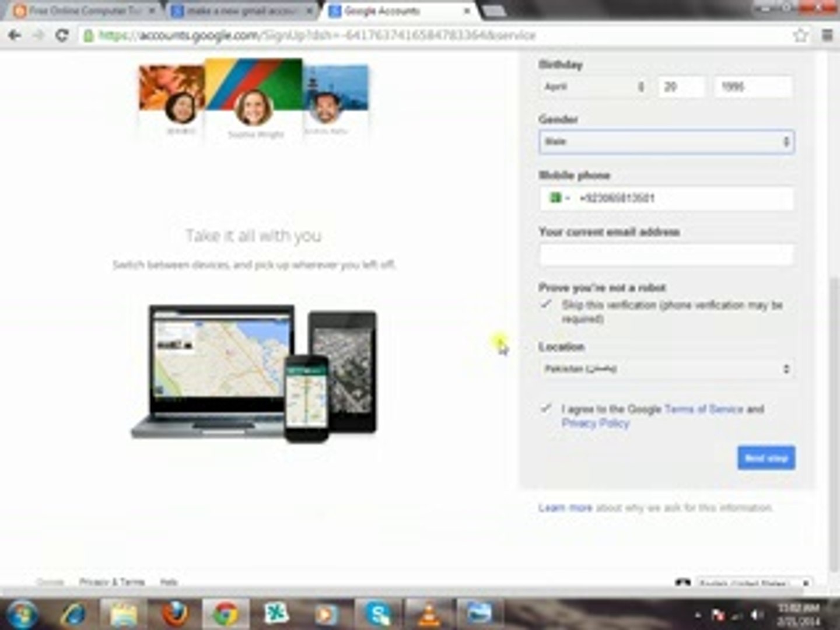The image size is (840, 630).
Task: Click the flag notification tray icon
Action: 718,615
